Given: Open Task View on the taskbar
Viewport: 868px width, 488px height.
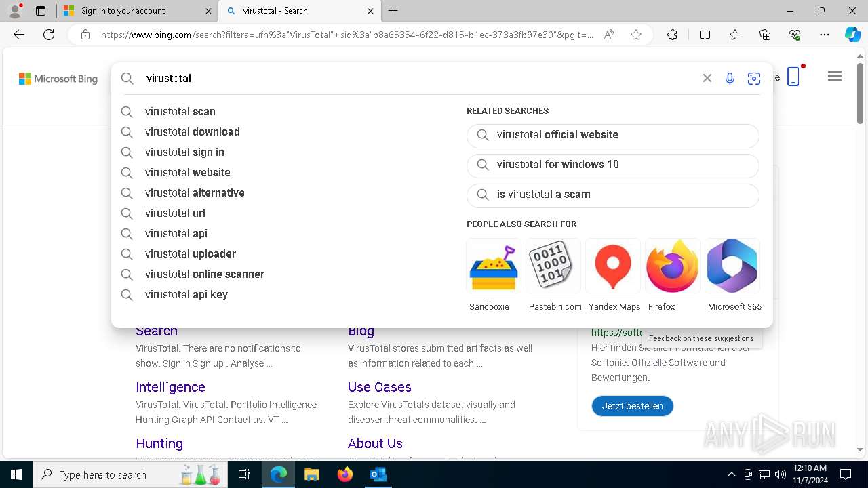Looking at the screenshot, I should point(245,474).
